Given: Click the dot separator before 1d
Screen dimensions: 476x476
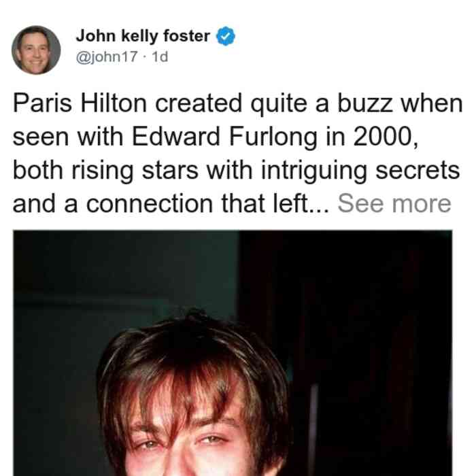Looking at the screenshot, I should pyautogui.click(x=145, y=56).
